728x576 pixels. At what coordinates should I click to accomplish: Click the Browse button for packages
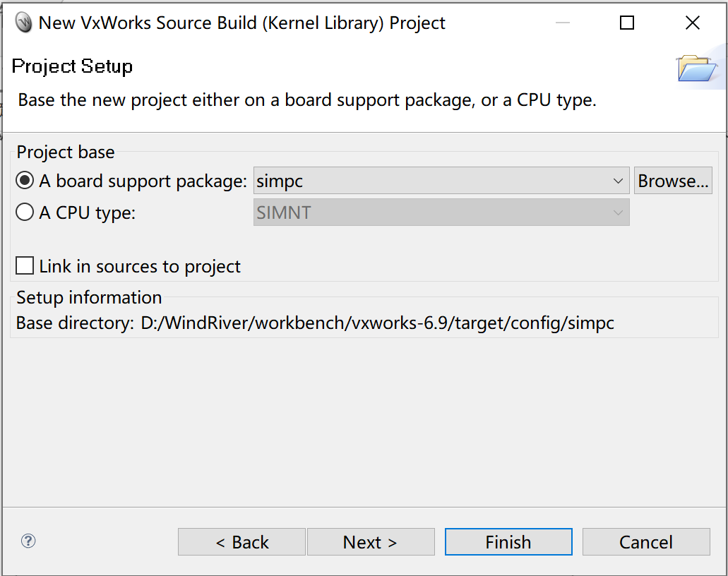672,180
